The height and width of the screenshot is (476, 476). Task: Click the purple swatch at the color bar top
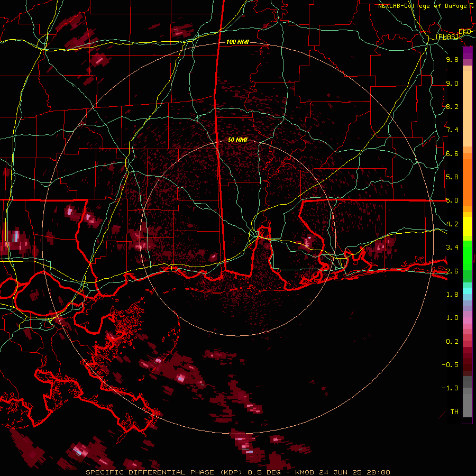[x=467, y=53]
